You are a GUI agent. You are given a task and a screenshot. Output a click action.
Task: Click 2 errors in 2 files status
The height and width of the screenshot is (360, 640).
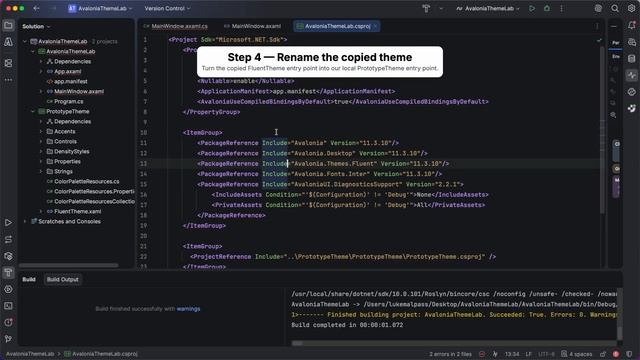[x=450, y=354]
